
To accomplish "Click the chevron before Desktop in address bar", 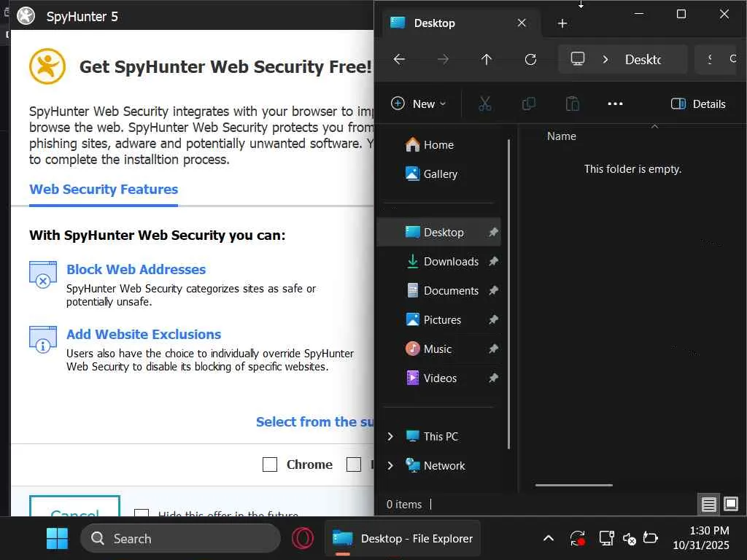I will [x=605, y=60].
